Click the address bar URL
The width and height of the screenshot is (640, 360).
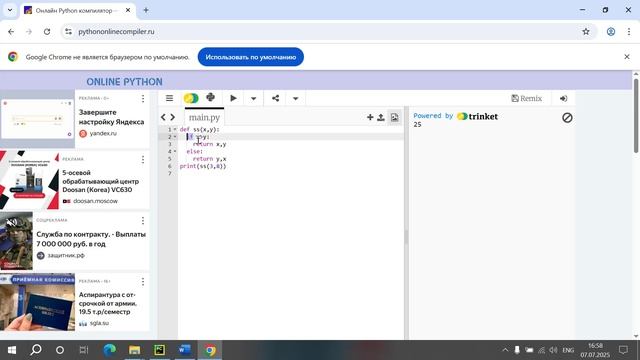116,31
